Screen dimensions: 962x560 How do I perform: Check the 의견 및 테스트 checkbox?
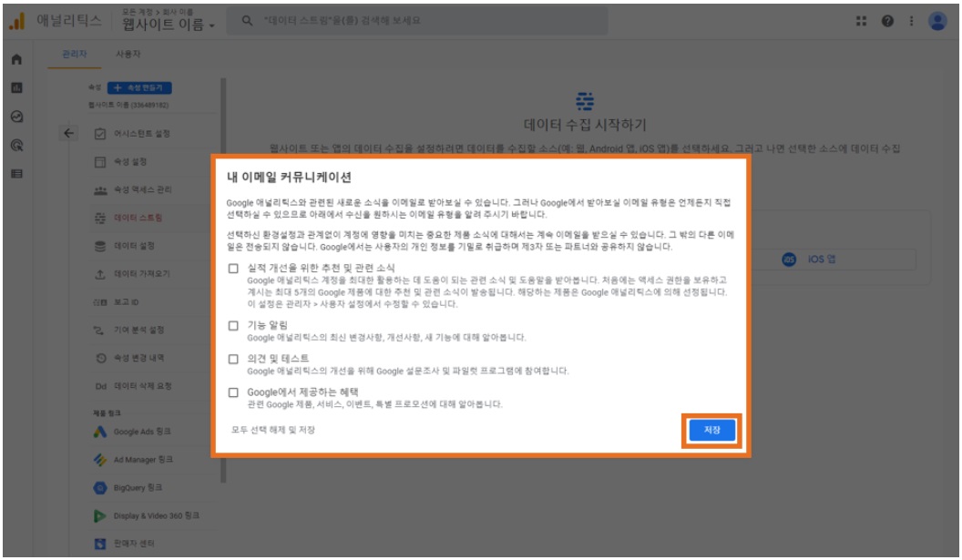[233, 359]
